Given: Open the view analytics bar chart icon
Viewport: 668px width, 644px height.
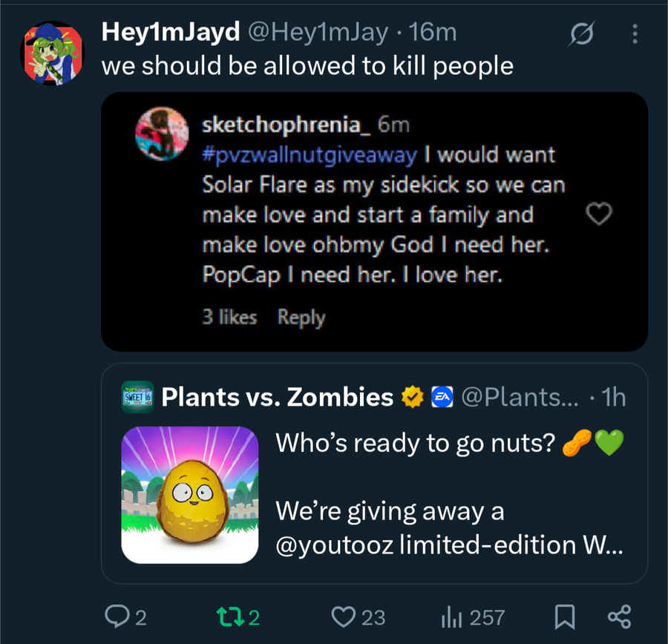Looking at the screenshot, I should pyautogui.click(x=453, y=616).
